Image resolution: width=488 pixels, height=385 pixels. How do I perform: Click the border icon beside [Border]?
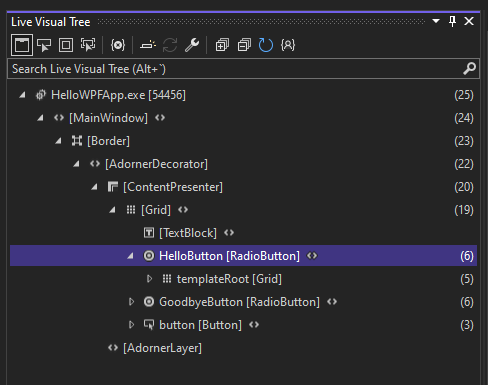point(77,141)
